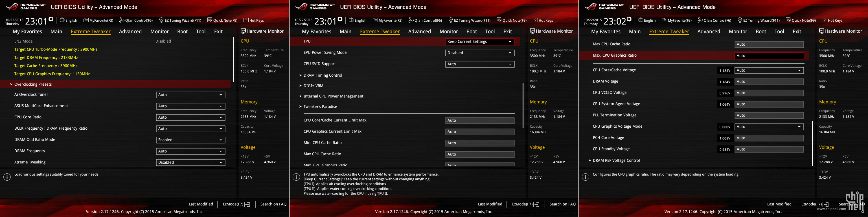The height and width of the screenshot is (217, 868).
Task: Expand the DRAM Timing Control submenu
Action: 323,75
